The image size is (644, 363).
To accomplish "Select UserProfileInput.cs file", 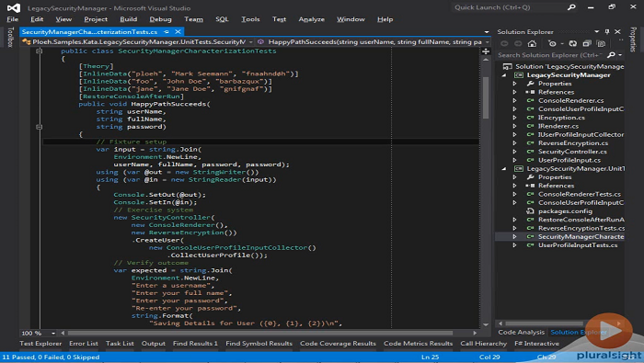I will click(569, 161).
